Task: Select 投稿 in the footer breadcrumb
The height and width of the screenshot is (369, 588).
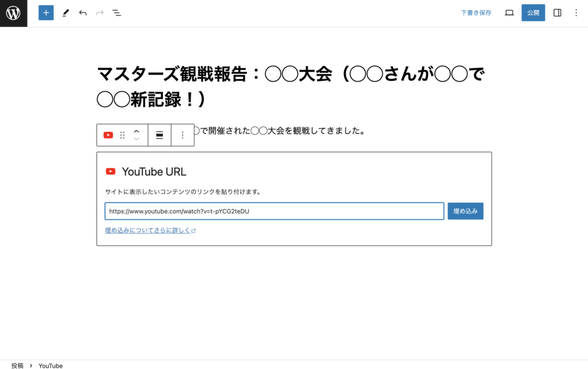Action: [x=17, y=365]
